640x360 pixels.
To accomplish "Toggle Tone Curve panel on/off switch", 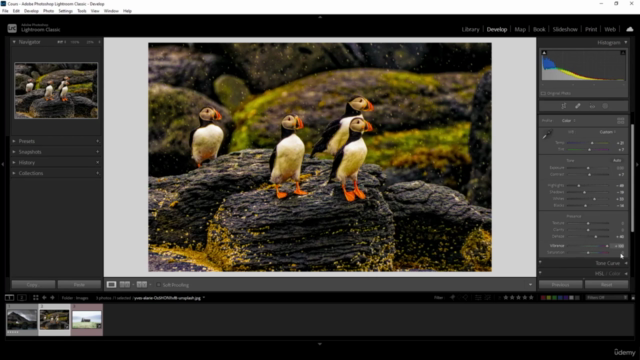I will [x=540, y=263].
